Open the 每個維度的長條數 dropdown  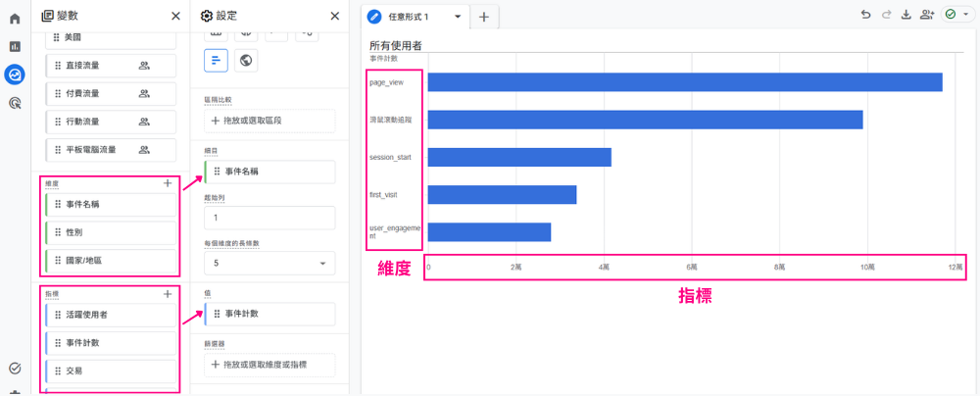[269, 264]
